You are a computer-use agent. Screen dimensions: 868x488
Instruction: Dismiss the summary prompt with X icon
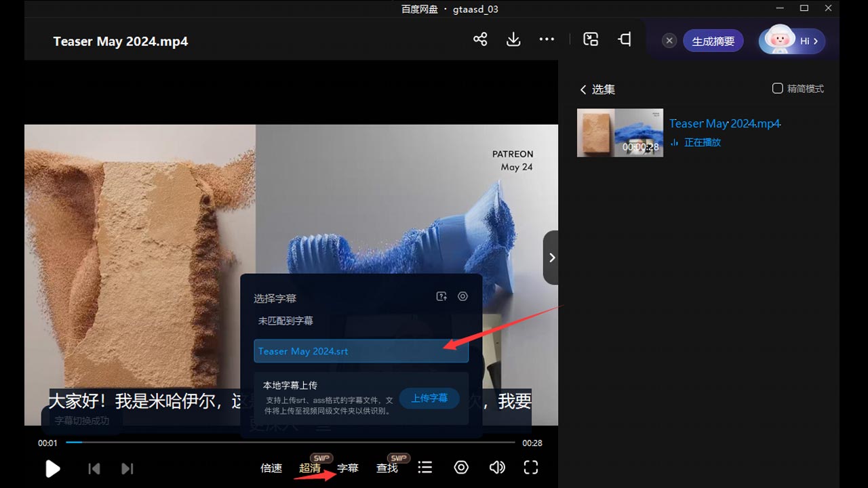click(669, 41)
